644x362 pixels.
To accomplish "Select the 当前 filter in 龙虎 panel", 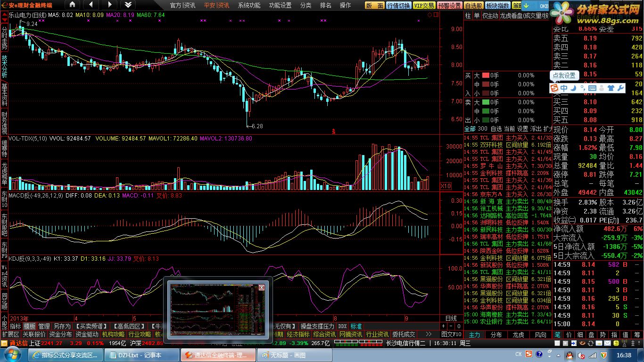I will [x=509, y=129].
